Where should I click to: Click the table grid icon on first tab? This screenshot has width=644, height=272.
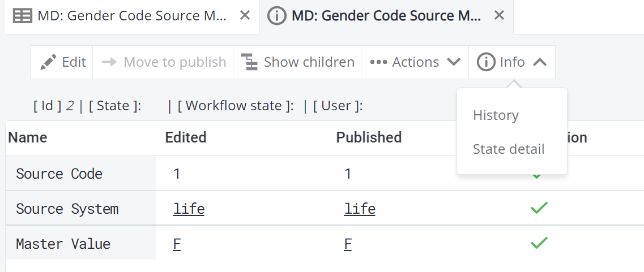pyautogui.click(x=23, y=16)
